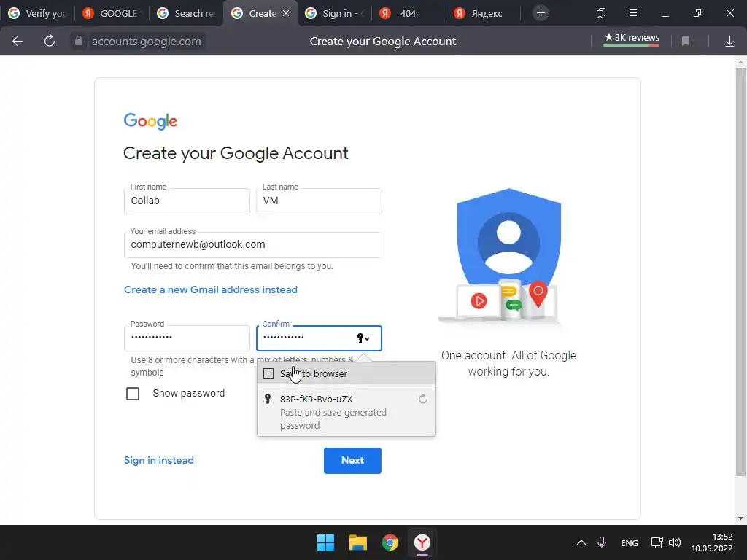Open the 3K reviews site rating
The image size is (747, 560).
(632, 38)
